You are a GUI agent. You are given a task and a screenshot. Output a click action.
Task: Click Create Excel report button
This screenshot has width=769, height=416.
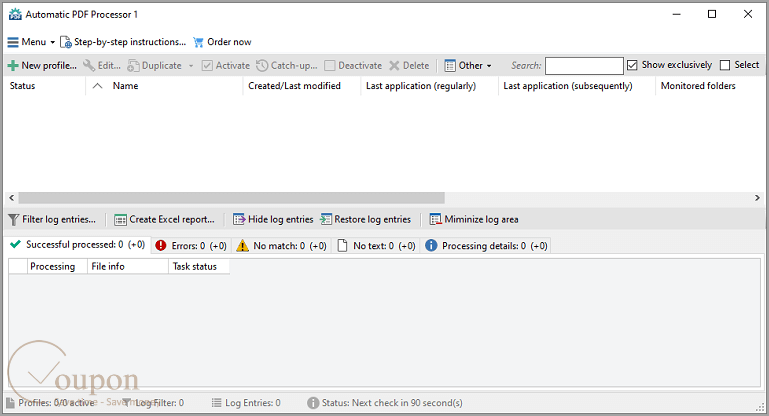coord(164,219)
